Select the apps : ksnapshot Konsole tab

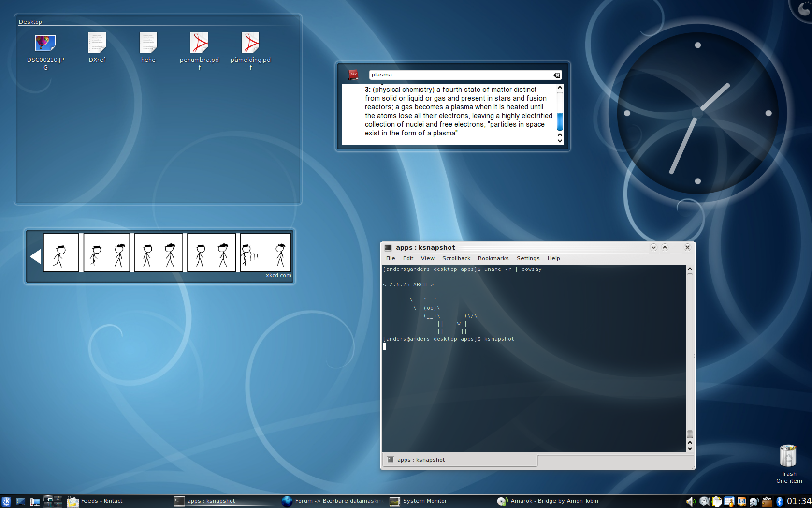click(460, 460)
